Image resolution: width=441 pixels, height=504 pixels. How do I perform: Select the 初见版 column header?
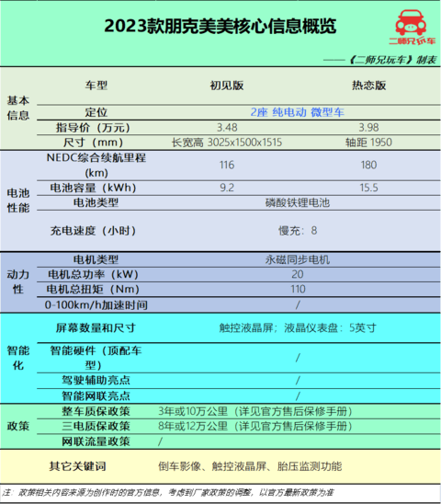pyautogui.click(x=227, y=86)
